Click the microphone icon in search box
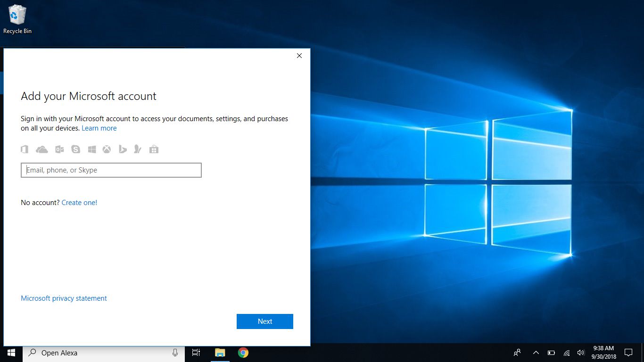644x362 pixels. pos(175,353)
